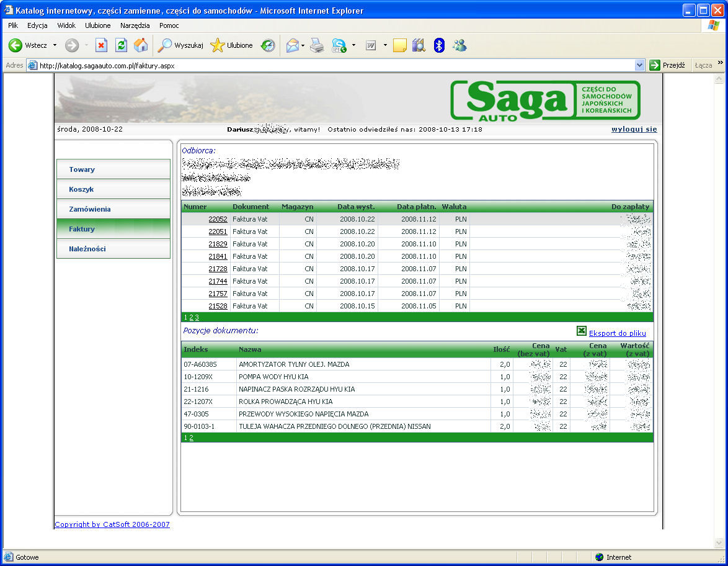Open the Messenger people icon
This screenshot has width=728, height=566.
coord(459,45)
